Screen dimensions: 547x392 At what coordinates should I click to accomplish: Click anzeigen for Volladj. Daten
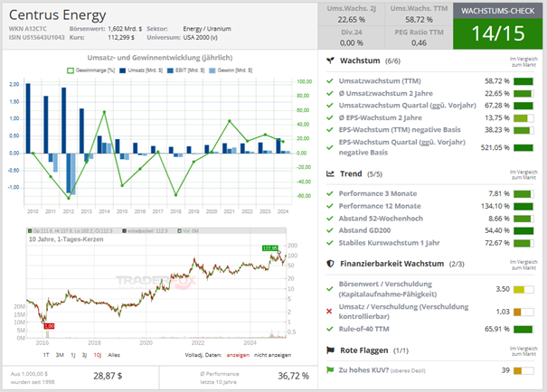(238, 355)
